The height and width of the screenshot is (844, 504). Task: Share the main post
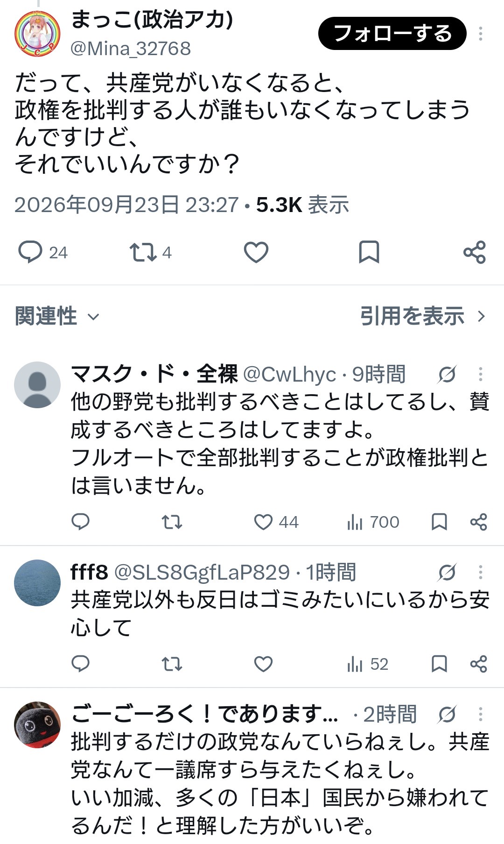pos(475,252)
